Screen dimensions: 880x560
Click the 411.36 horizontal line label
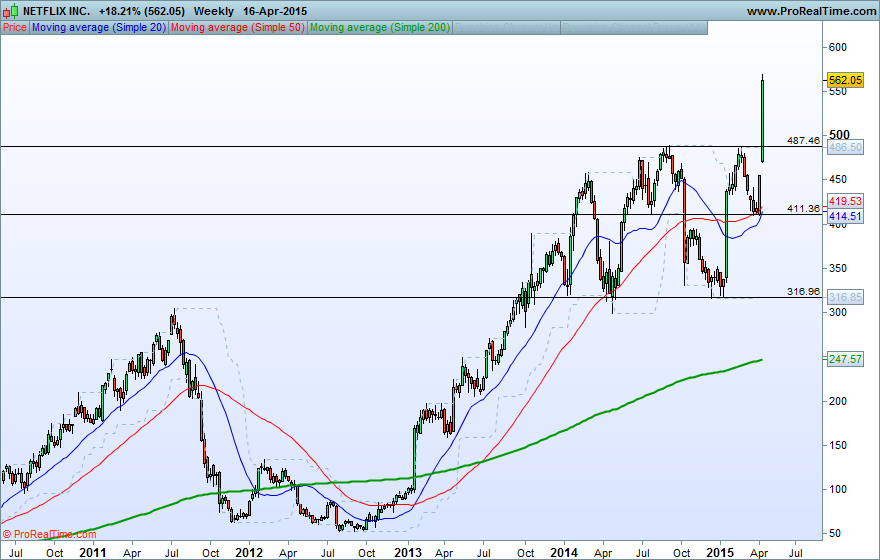803,208
